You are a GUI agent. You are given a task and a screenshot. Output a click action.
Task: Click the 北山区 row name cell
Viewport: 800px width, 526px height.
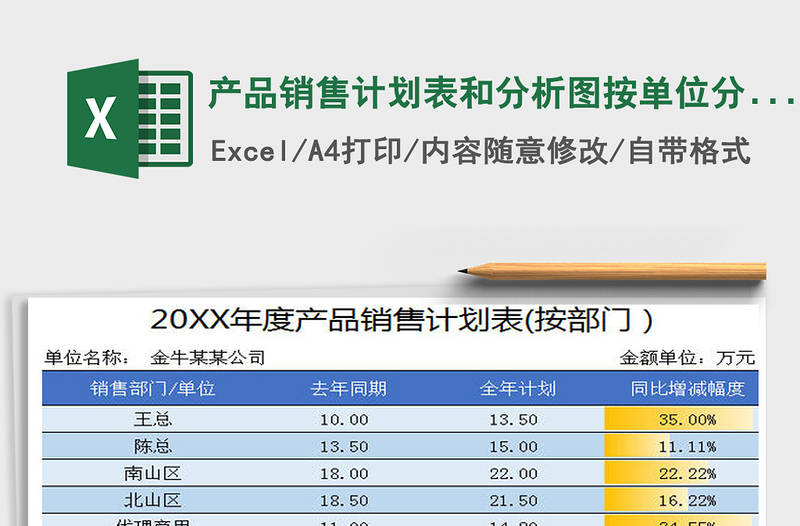pyautogui.click(x=153, y=500)
